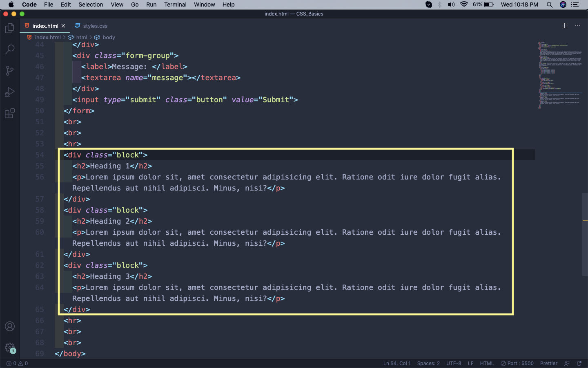Click the volume icon in menu bar
Screen dimensions: 588x368
[x=451, y=4]
